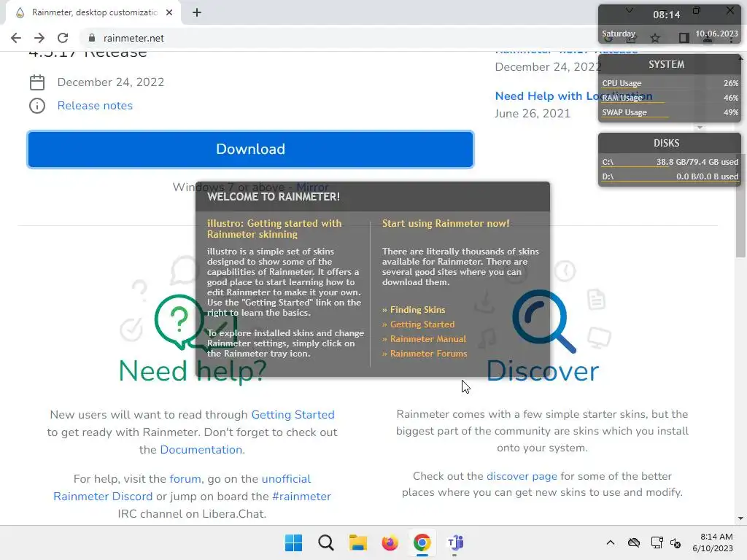Click the 08:14 clock skin time
This screenshot has height=560, width=747.
(x=667, y=15)
